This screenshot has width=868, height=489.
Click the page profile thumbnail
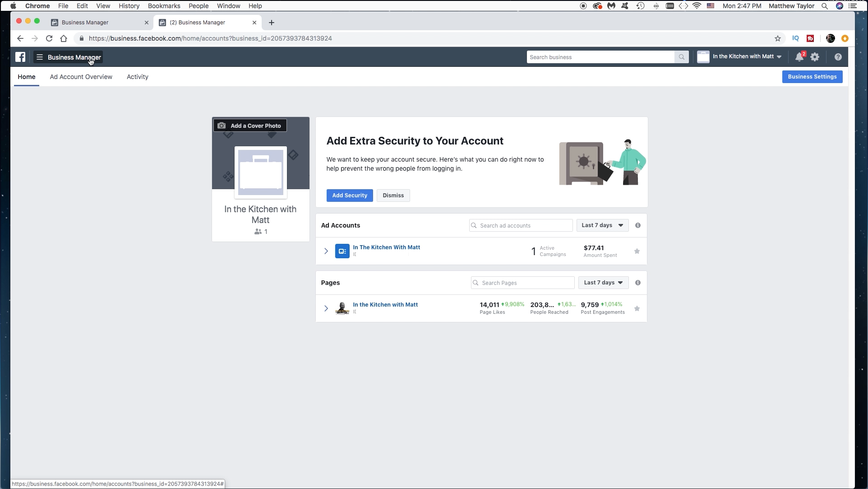342,308
